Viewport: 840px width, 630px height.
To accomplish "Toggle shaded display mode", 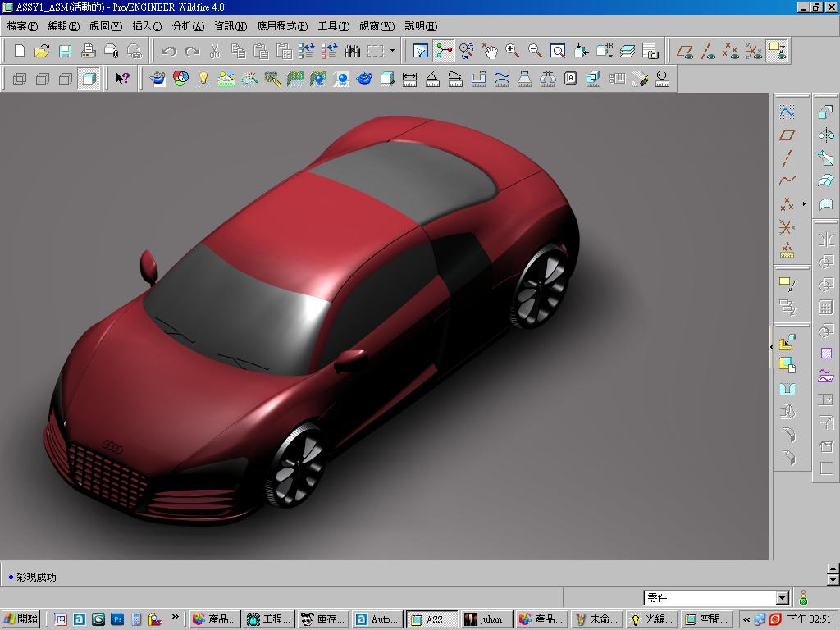I will (x=89, y=79).
